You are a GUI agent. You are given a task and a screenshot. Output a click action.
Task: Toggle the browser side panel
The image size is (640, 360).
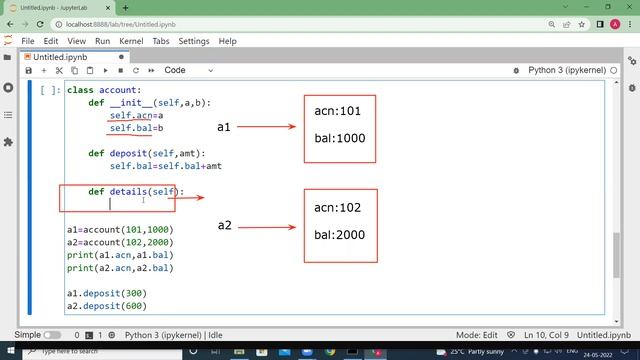tap(600, 24)
